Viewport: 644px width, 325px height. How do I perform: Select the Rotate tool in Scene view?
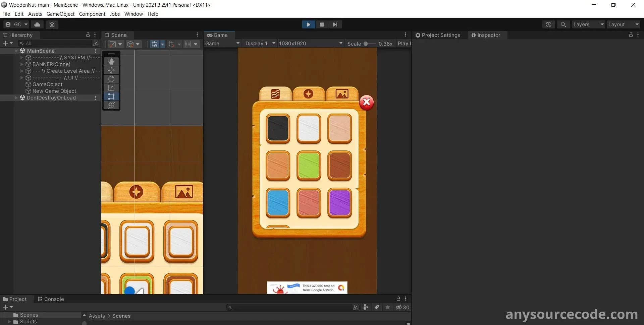pos(111,79)
